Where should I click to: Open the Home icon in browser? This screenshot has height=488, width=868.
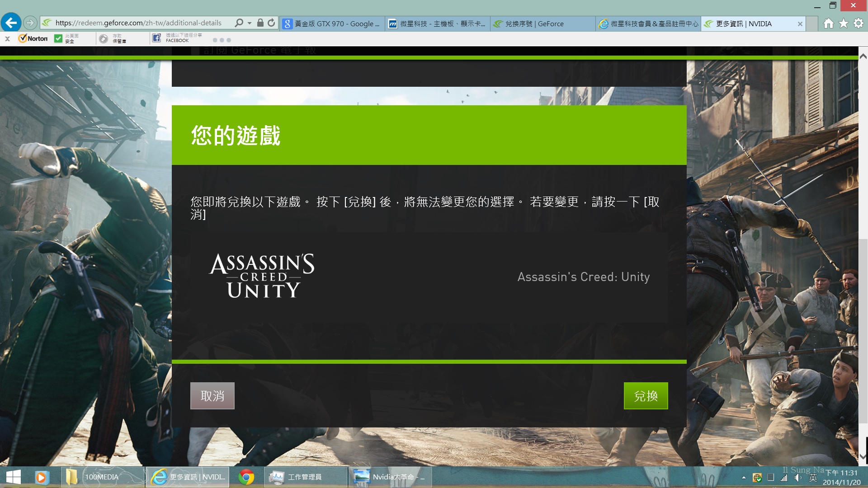click(x=828, y=23)
